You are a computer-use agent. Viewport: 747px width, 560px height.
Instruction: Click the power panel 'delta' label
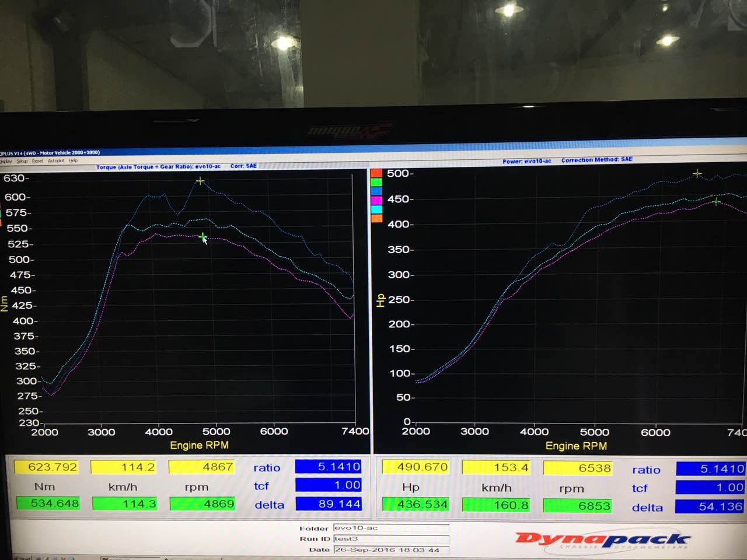pyautogui.click(x=647, y=508)
